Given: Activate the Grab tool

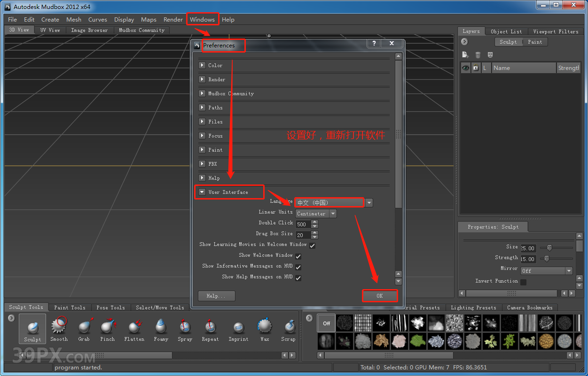Looking at the screenshot, I should [84, 328].
